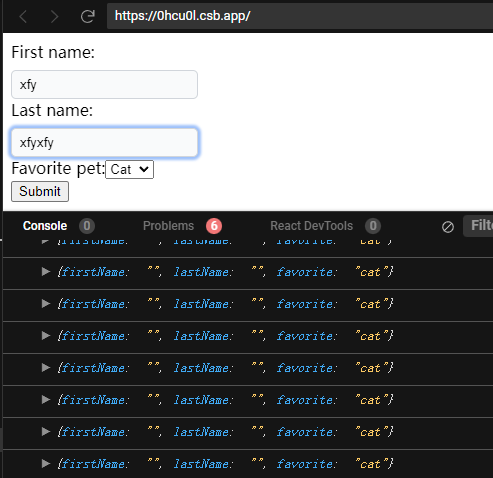Focus the First name input field
493x478 pixels.
(104, 84)
